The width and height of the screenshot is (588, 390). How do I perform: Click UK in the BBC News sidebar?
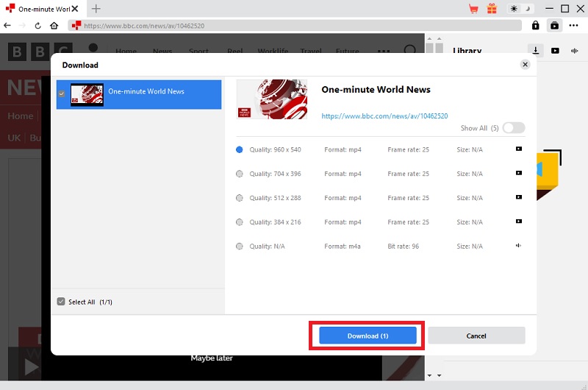point(14,138)
